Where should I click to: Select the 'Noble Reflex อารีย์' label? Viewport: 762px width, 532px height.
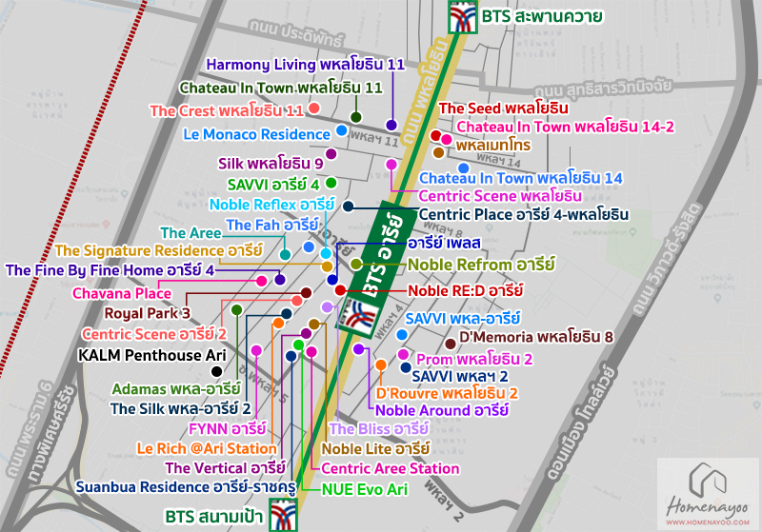(x=271, y=205)
